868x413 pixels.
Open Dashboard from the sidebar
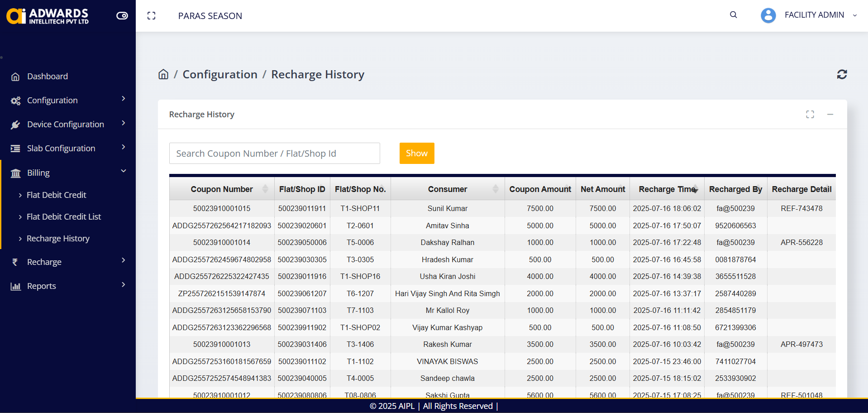coord(48,77)
